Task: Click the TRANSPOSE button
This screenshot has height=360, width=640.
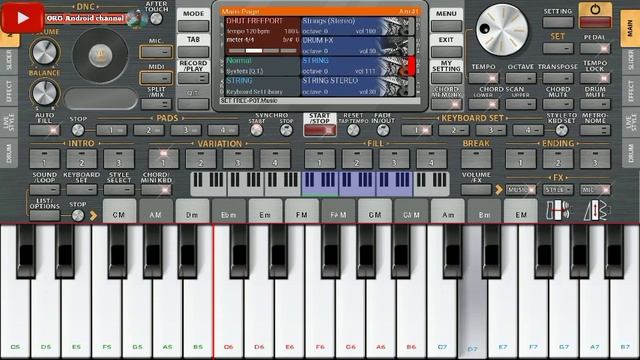Action: coord(558,78)
